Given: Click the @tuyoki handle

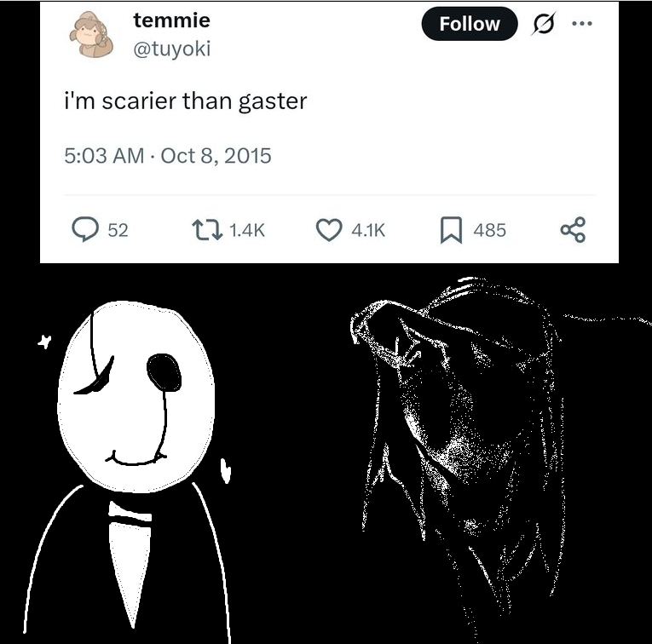Looking at the screenshot, I should coord(171,49).
